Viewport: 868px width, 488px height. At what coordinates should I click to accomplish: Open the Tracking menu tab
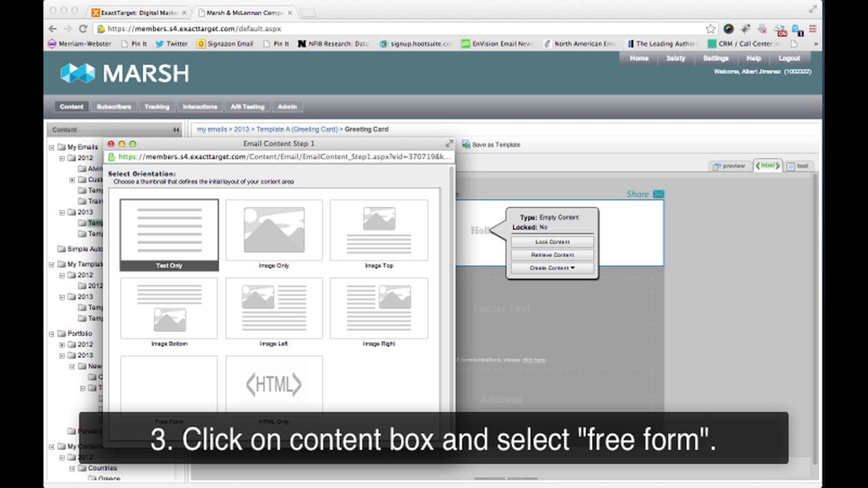(x=157, y=106)
